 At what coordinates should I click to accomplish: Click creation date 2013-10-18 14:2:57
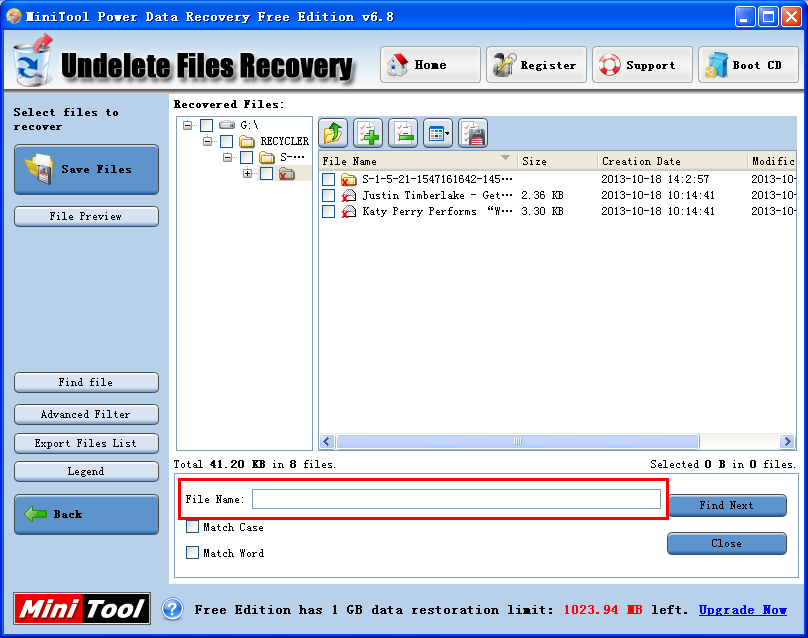pos(655,179)
